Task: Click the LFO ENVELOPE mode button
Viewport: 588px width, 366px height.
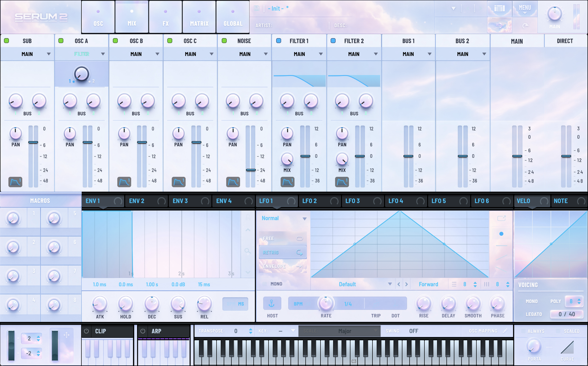Action: (283, 266)
